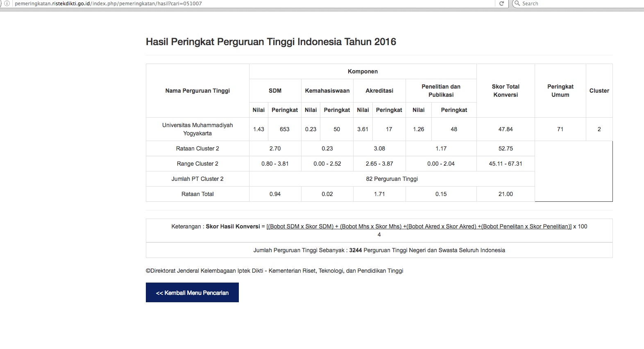Select Rataan Total SDM value 0.94
The width and height of the screenshot is (644, 349).
275,194
